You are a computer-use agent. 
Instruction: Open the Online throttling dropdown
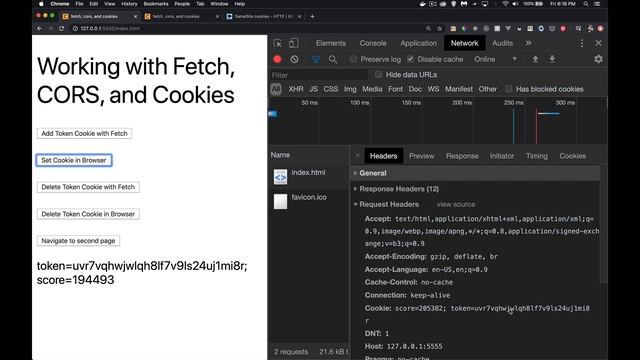(496, 59)
